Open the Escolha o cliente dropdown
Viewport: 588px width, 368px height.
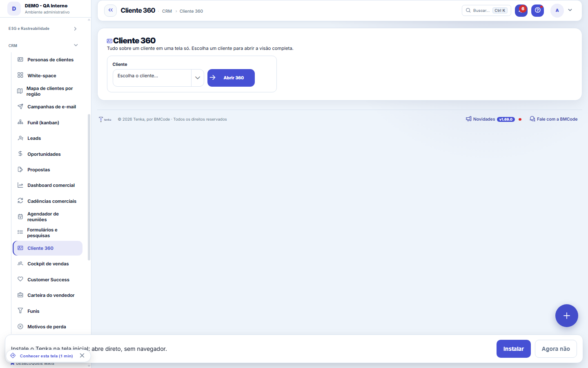pos(158,78)
